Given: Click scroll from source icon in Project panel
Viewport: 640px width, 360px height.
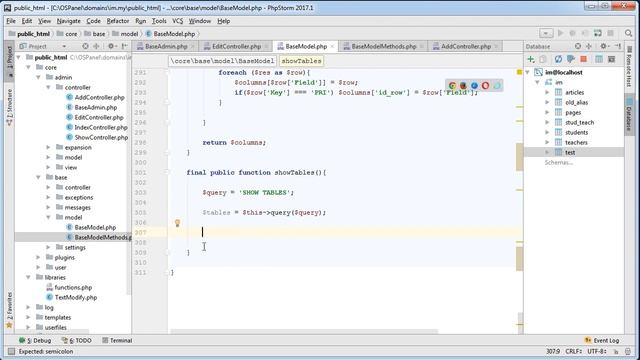Looking at the screenshot, I should click(x=85, y=46).
